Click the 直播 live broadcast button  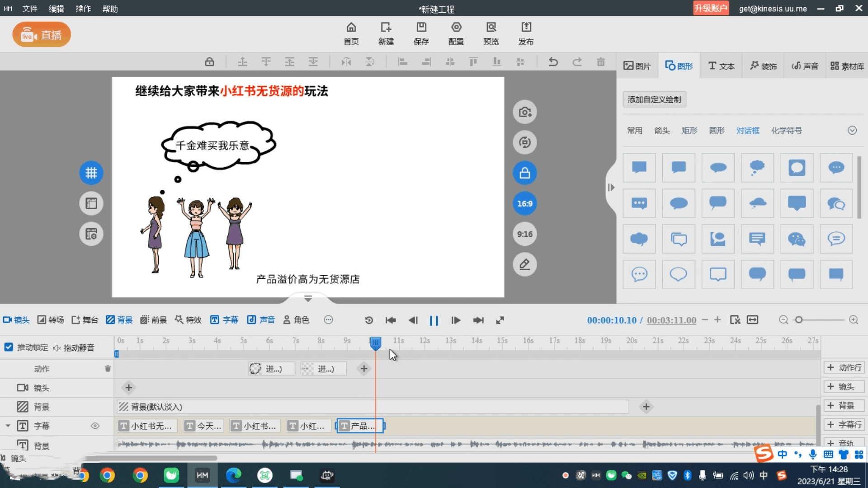coord(42,35)
